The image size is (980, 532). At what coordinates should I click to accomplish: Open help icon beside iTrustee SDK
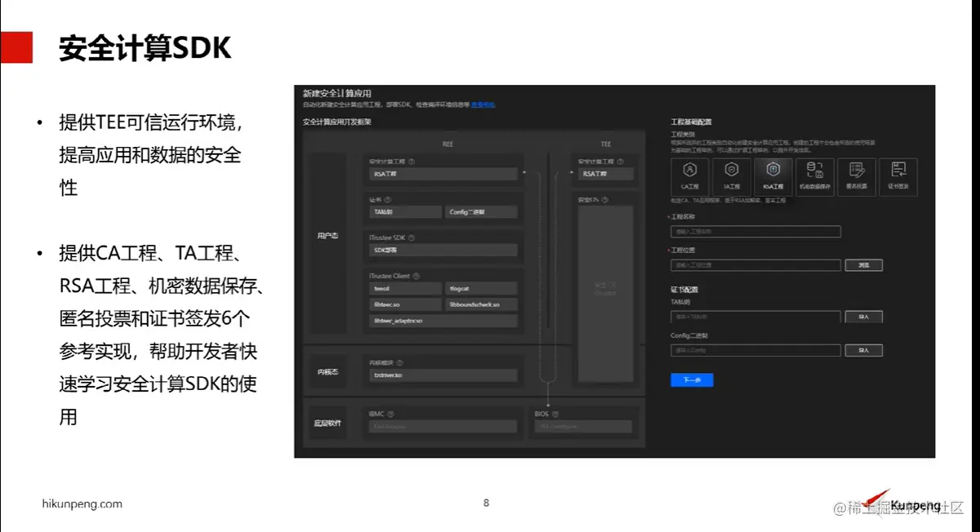412,237
